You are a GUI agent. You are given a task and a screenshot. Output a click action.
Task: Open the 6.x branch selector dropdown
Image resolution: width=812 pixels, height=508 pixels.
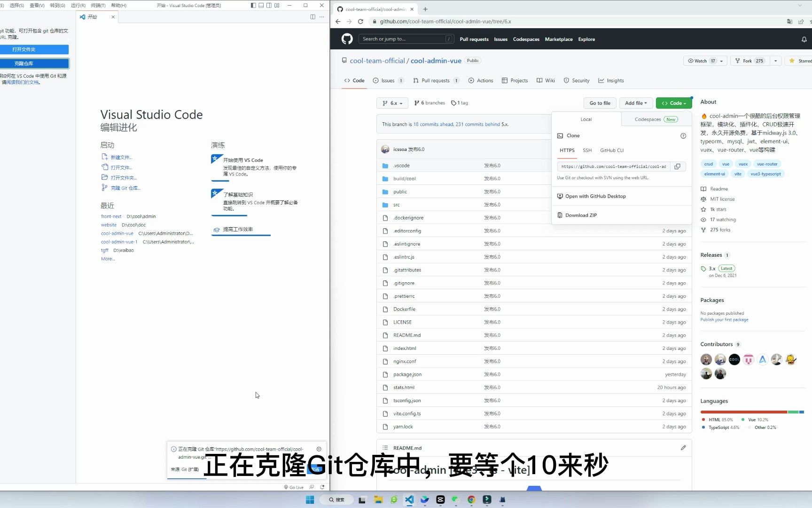coord(393,103)
